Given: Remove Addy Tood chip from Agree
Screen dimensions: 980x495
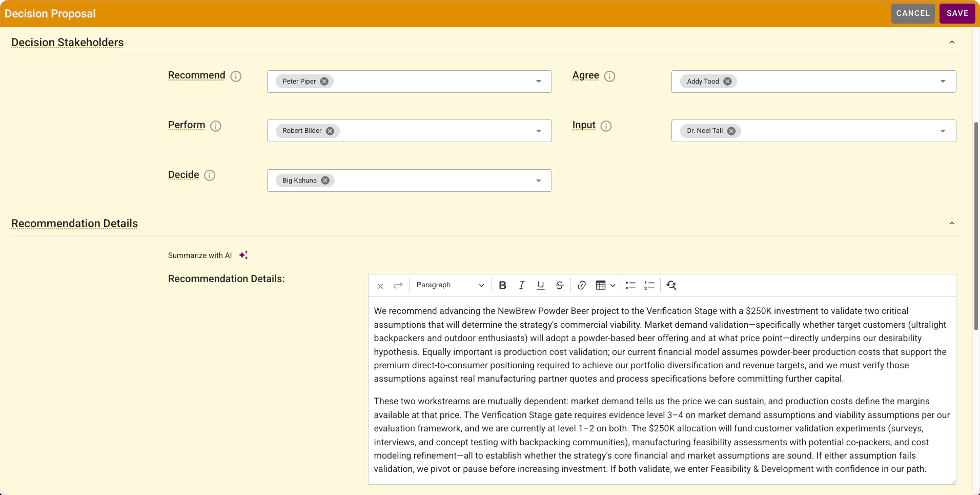Looking at the screenshot, I should pos(727,82).
